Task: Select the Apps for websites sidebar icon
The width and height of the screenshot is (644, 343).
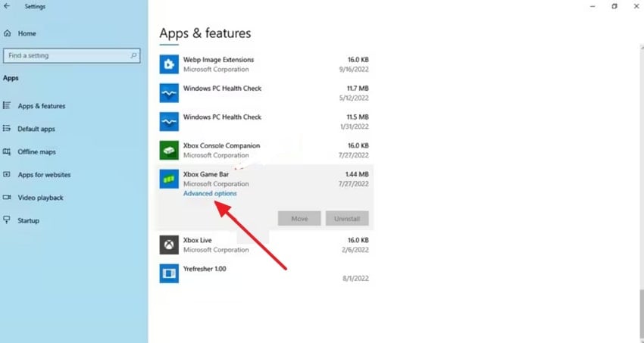Action: click(x=7, y=174)
